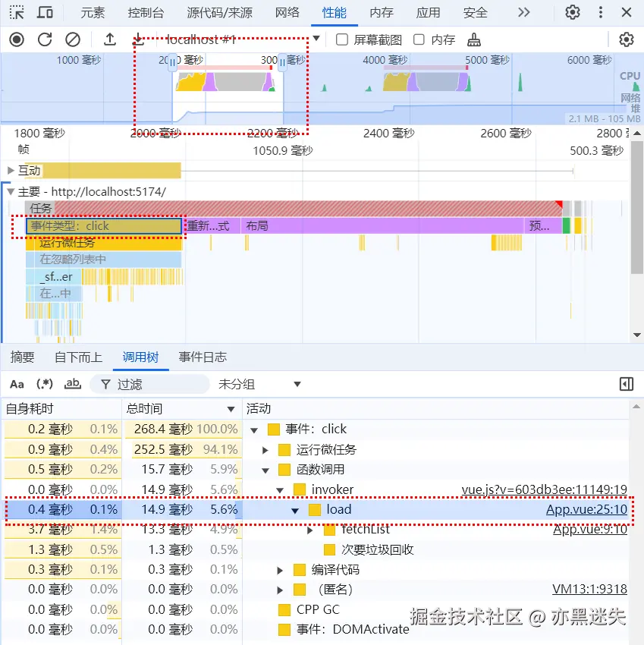644x645 pixels.
Task: Toggle regular expression filter option
Action: [45, 384]
